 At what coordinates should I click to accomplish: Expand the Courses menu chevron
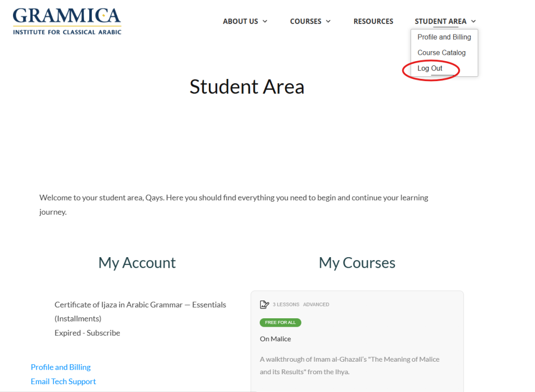coord(328,21)
